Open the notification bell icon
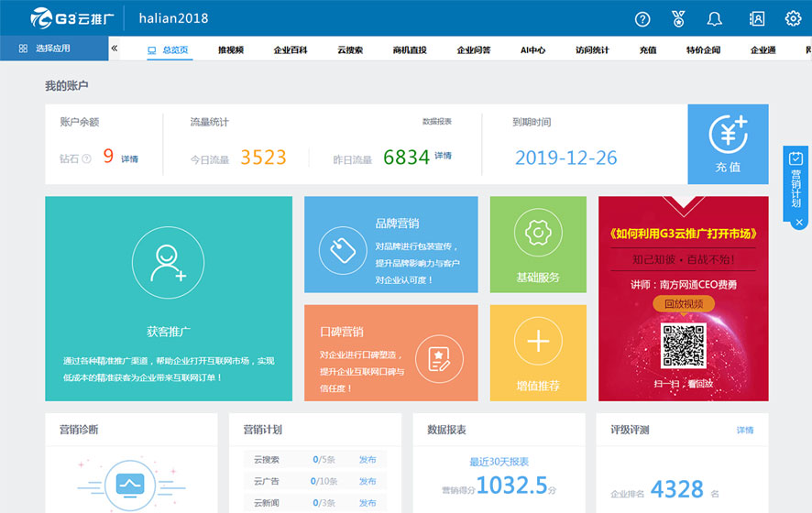This screenshot has width=812, height=513. pos(715,18)
